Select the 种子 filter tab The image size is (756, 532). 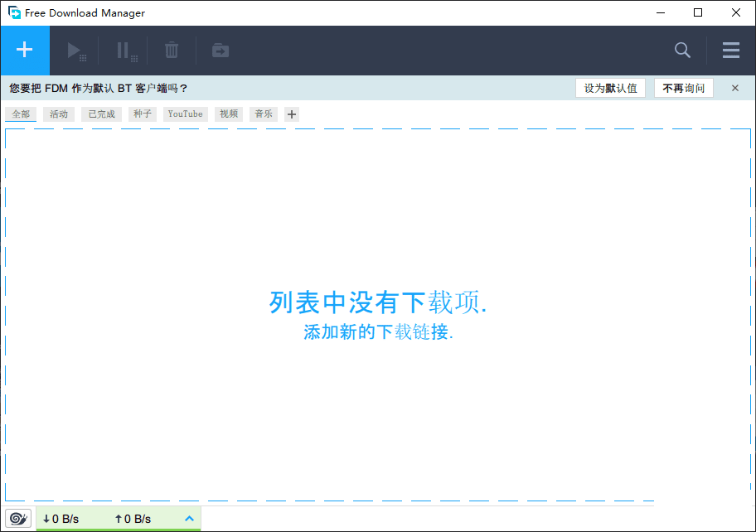(x=143, y=114)
